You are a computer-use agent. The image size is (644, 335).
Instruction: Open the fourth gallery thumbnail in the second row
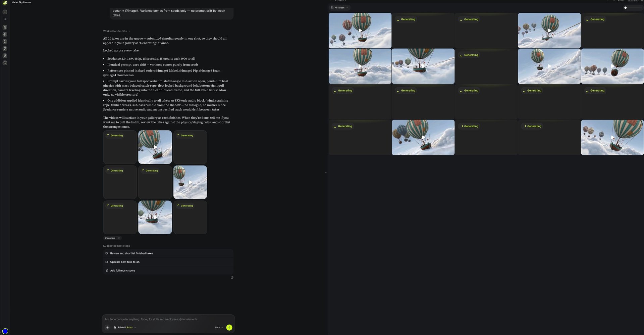[x=549, y=66]
